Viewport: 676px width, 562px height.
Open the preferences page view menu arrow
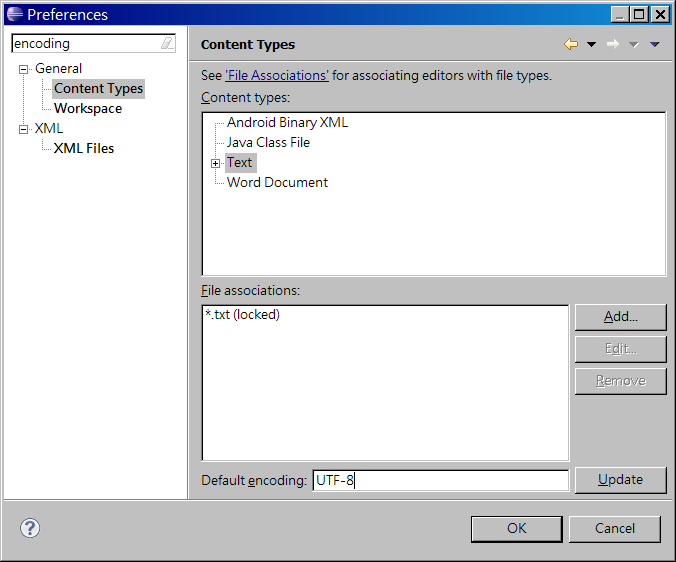coord(655,44)
